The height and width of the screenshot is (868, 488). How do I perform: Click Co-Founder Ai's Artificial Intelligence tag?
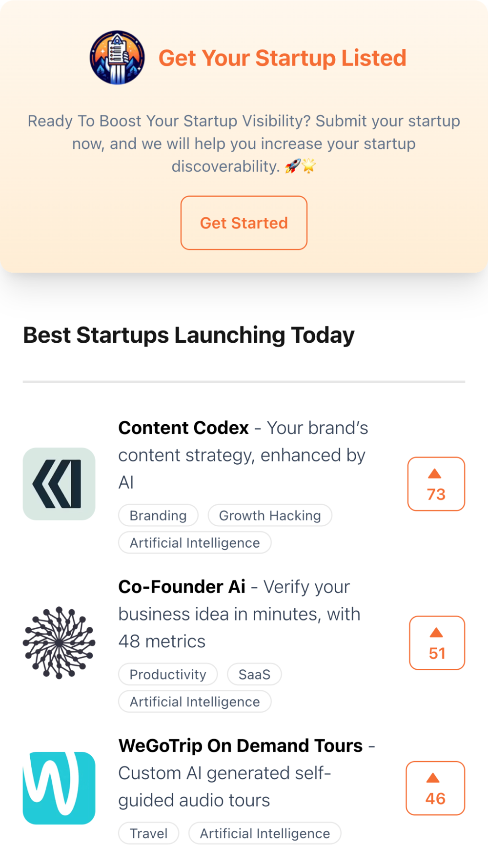[195, 702]
